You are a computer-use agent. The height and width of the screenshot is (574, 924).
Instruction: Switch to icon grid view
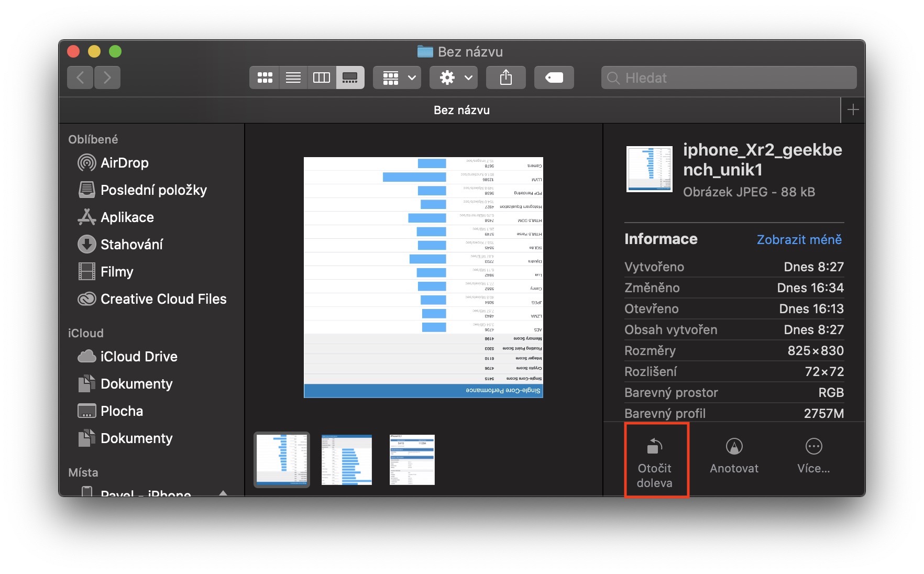click(x=265, y=78)
